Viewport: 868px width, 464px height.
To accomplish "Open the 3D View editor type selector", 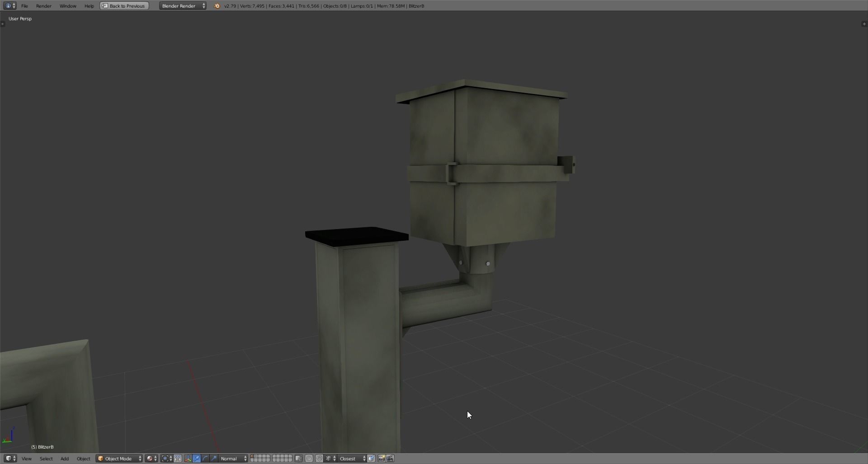I will 10,459.
